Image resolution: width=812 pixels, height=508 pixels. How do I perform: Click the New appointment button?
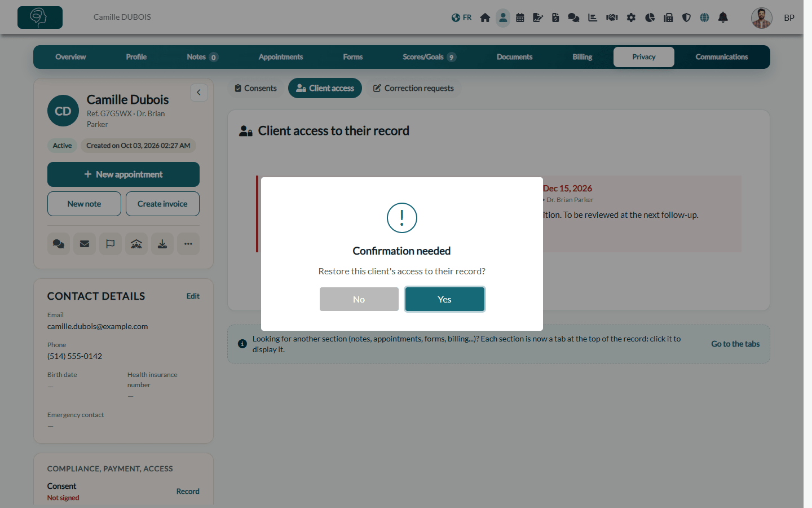coord(123,174)
